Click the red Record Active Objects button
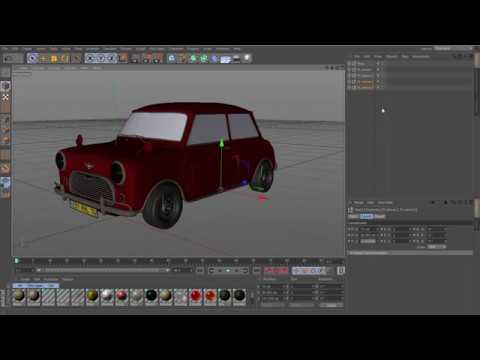Viewport: 480px width, 360px height. click(269, 271)
